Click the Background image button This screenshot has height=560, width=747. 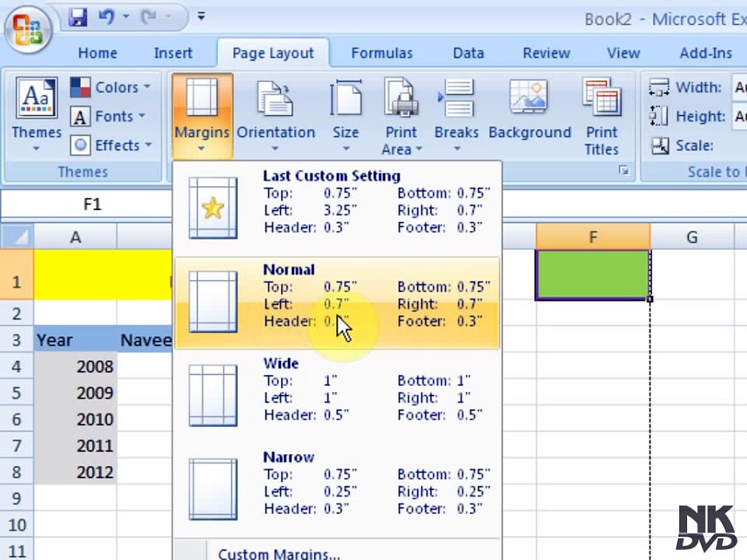coord(529,110)
